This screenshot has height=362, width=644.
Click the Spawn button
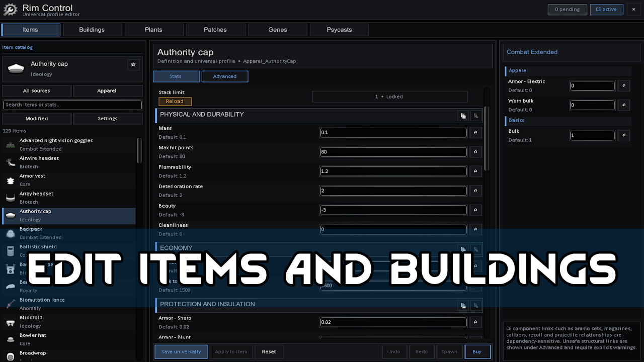click(x=450, y=352)
